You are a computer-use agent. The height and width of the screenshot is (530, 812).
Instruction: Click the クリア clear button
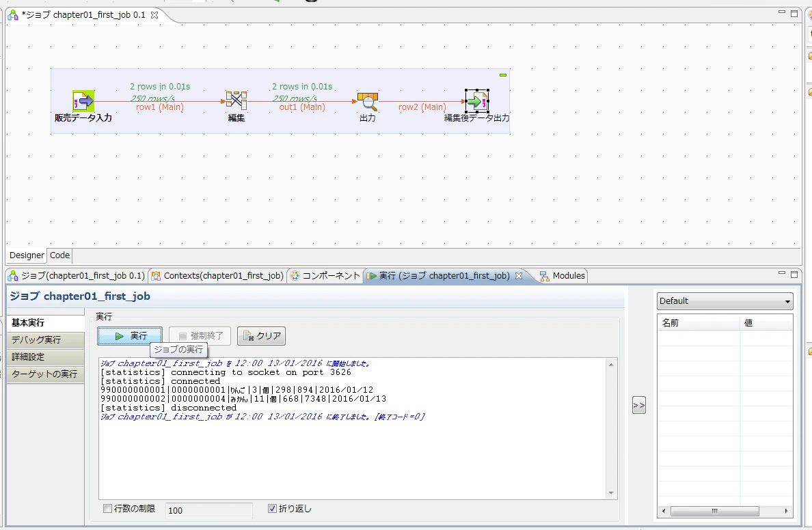point(262,336)
